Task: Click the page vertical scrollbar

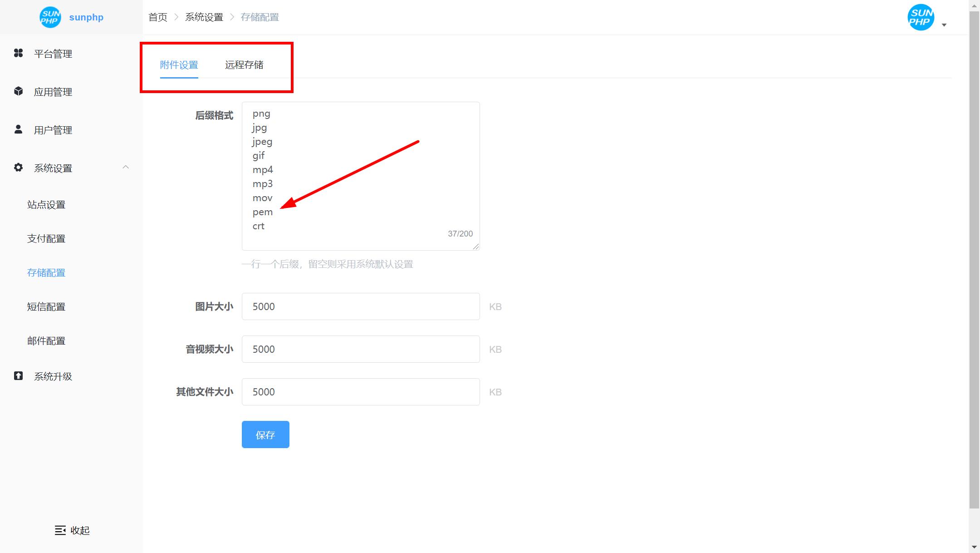Action: (974, 260)
